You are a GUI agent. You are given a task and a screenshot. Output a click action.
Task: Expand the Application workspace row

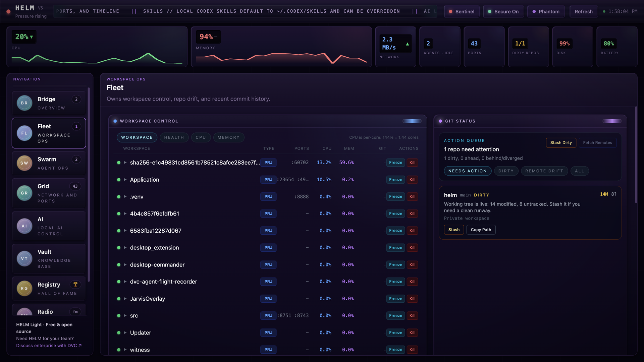[x=125, y=180]
